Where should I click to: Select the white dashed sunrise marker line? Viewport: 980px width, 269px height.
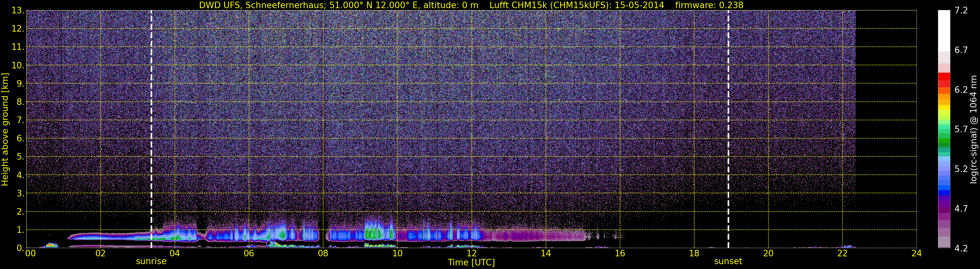click(152, 130)
